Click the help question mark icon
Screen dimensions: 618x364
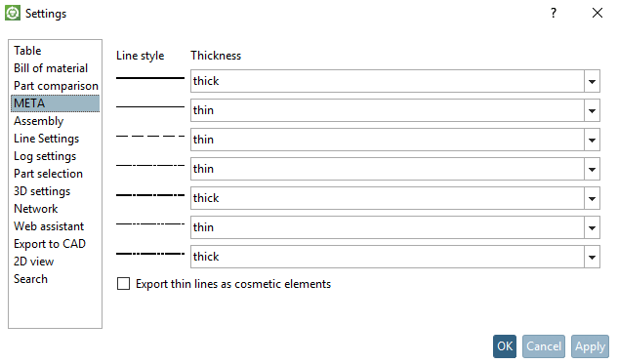point(554,13)
